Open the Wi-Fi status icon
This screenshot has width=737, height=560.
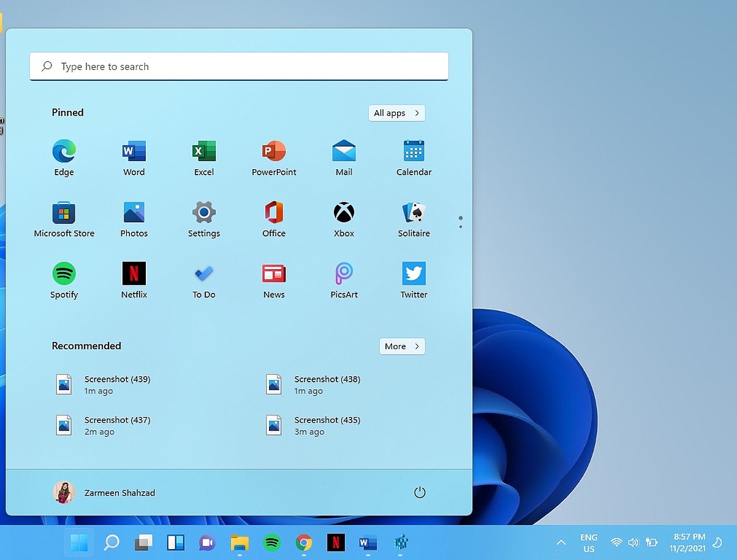pyautogui.click(x=616, y=542)
